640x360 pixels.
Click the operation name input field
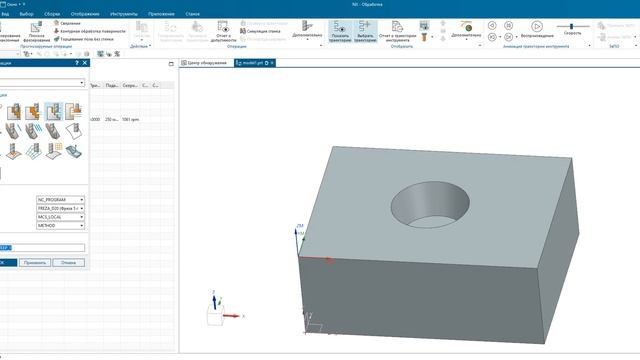42,248
